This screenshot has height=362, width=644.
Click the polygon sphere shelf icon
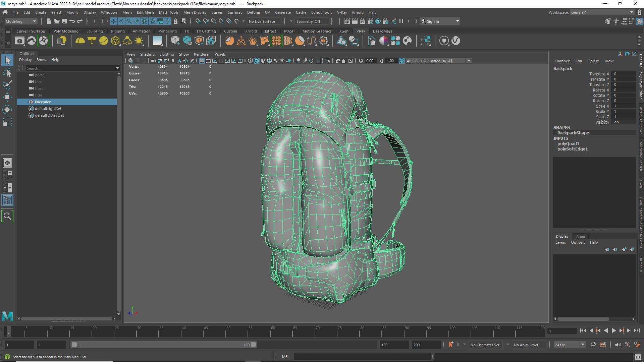[x=103, y=41]
